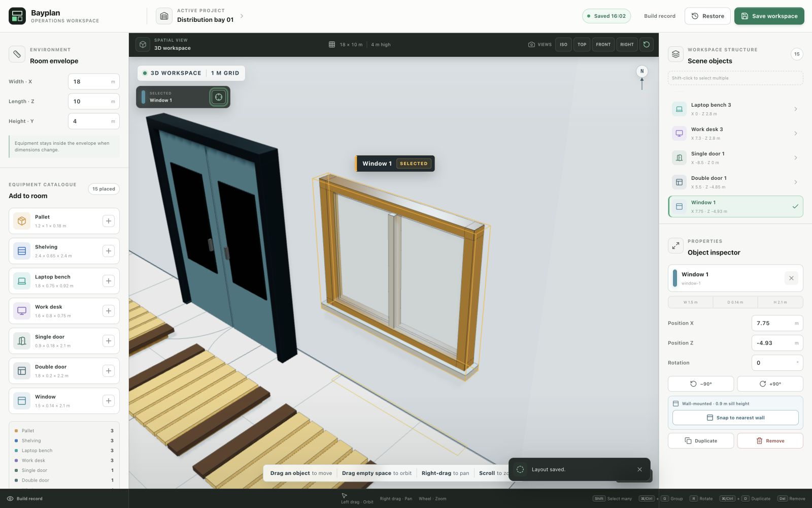Expand the Laptop bench 3 row chevron
Viewport: 812px width, 508px height.
795,109
